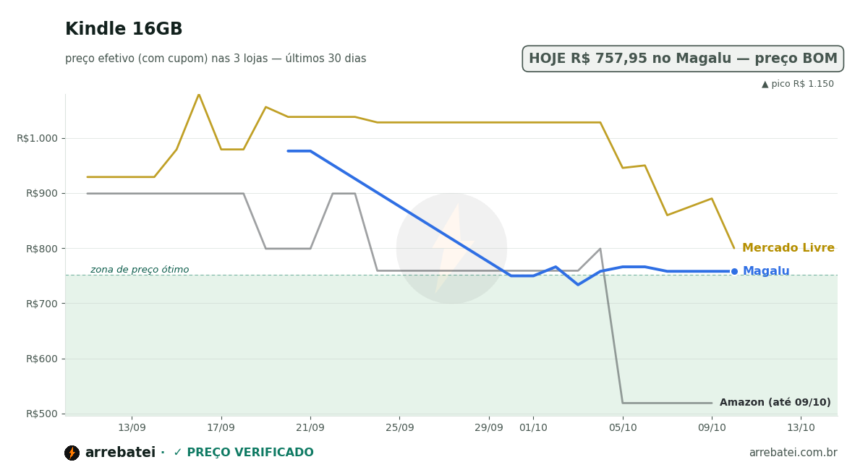
Task: Click the checkmark beside PREÇO VERIFICADO
Action: tap(177, 453)
